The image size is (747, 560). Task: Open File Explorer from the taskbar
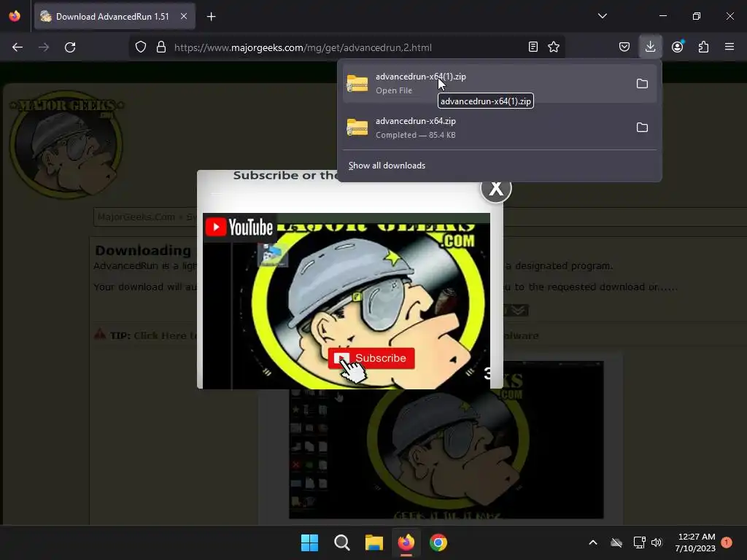coord(374,542)
